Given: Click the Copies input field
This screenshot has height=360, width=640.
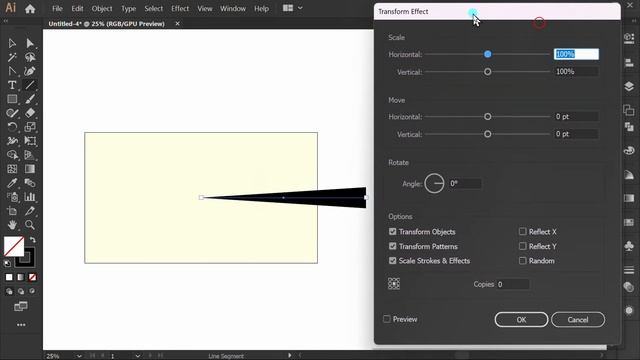Looking at the screenshot, I should click(513, 284).
